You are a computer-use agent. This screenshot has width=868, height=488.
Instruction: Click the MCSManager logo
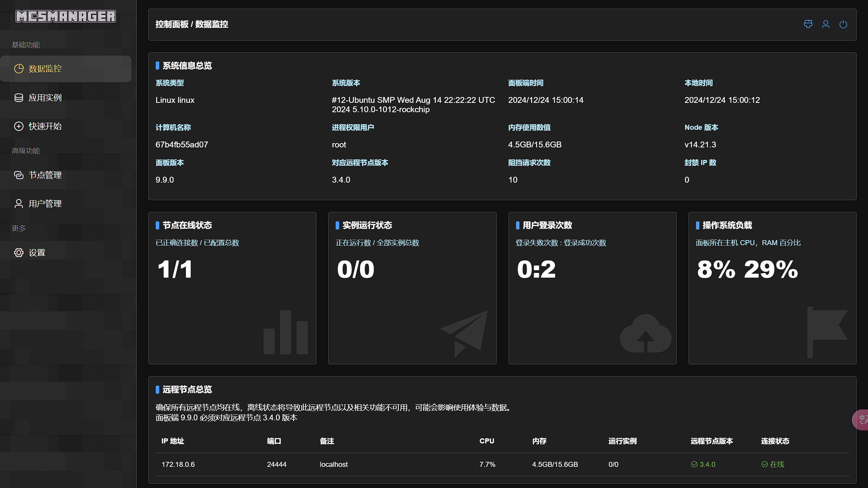(x=66, y=16)
